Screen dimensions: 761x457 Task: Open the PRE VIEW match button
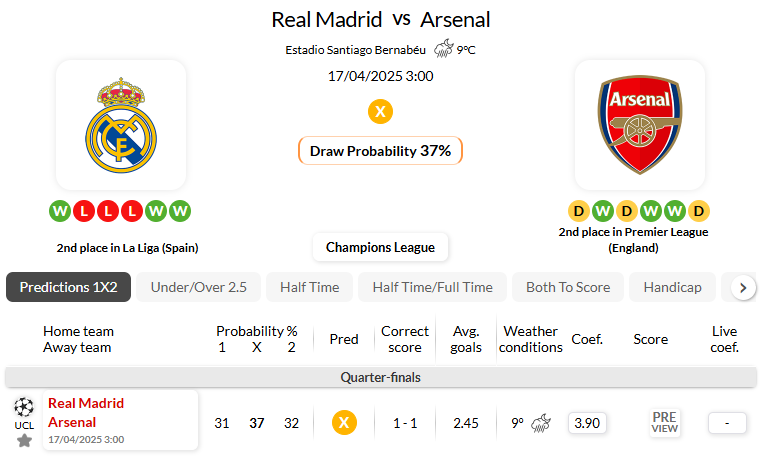tap(664, 423)
